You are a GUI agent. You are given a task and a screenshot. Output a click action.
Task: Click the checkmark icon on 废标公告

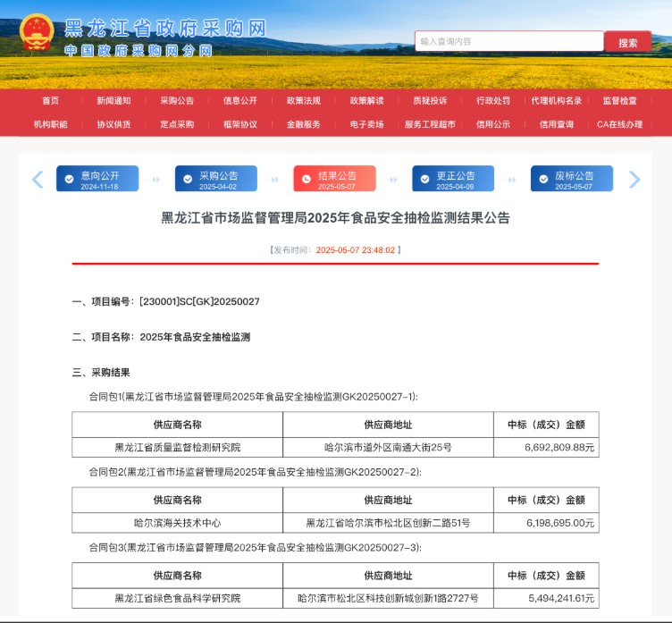pos(543,180)
